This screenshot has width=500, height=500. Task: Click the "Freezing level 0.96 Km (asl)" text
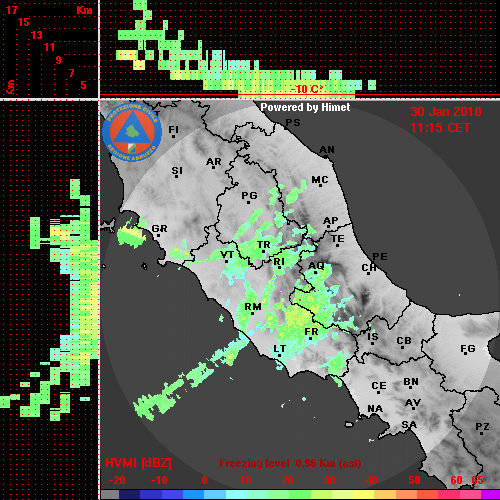pyautogui.click(x=290, y=463)
